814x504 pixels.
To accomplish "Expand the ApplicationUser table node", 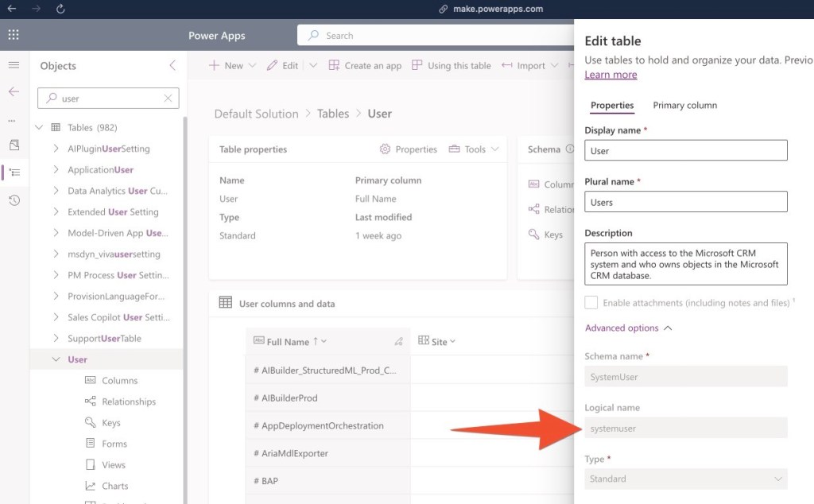I will pos(56,170).
